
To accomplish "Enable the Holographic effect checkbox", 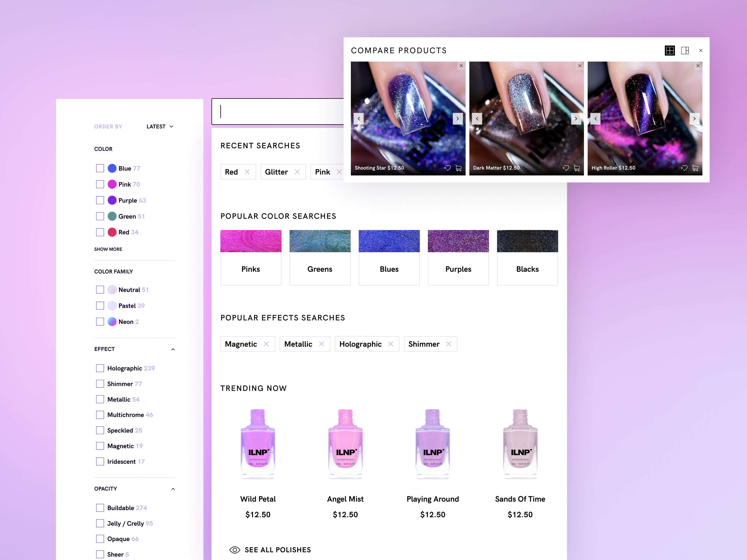I will coord(100,368).
